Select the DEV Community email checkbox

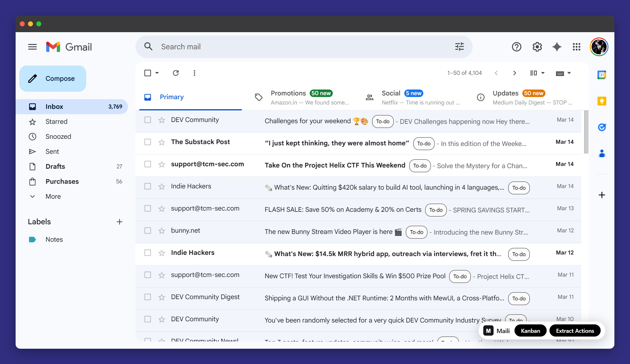147,120
